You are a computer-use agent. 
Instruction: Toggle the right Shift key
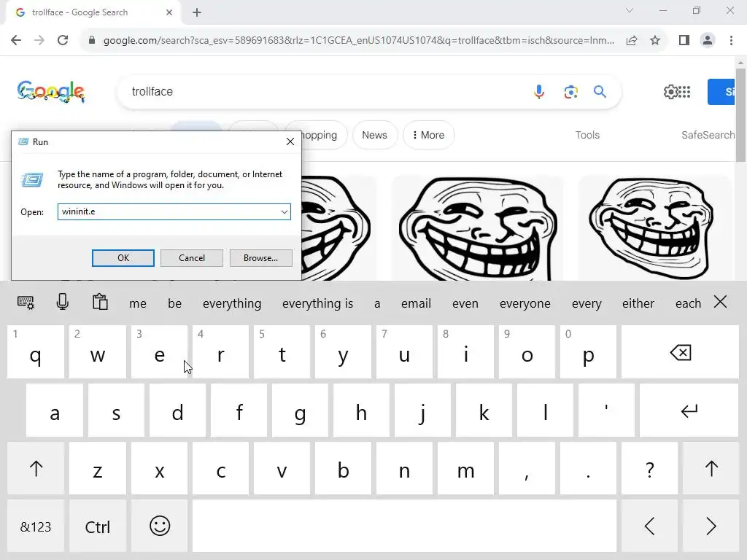[x=711, y=469]
